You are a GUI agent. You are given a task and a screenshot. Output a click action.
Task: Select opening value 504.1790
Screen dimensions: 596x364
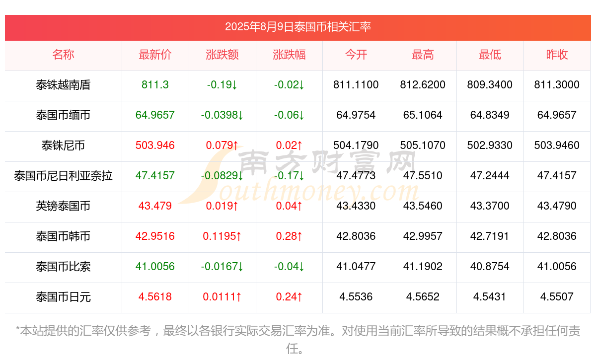click(356, 146)
